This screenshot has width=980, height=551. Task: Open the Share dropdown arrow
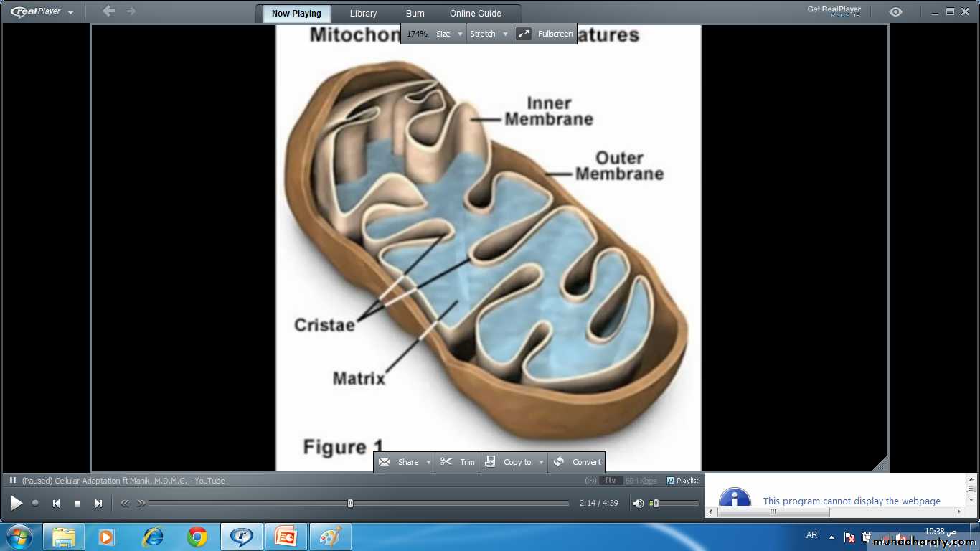tap(428, 462)
